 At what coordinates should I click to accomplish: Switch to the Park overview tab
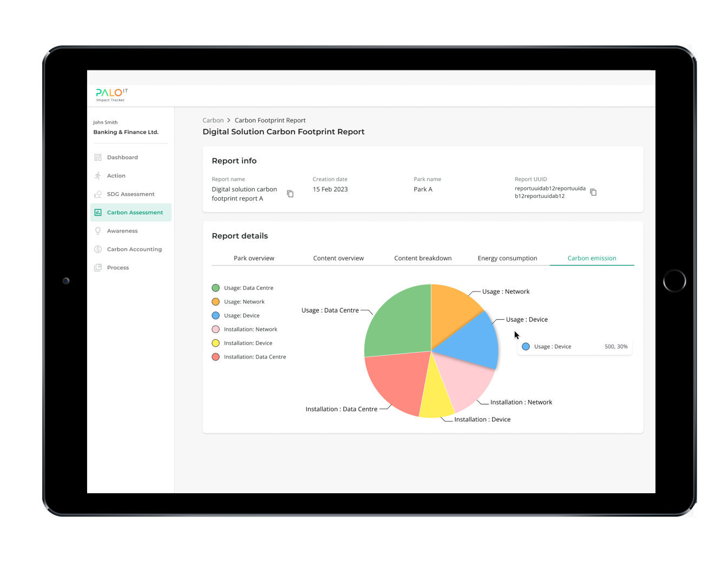point(254,258)
